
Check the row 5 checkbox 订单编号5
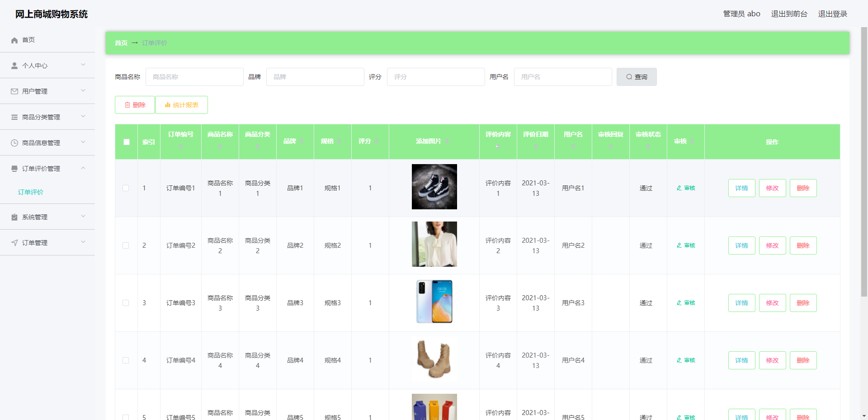click(x=126, y=417)
